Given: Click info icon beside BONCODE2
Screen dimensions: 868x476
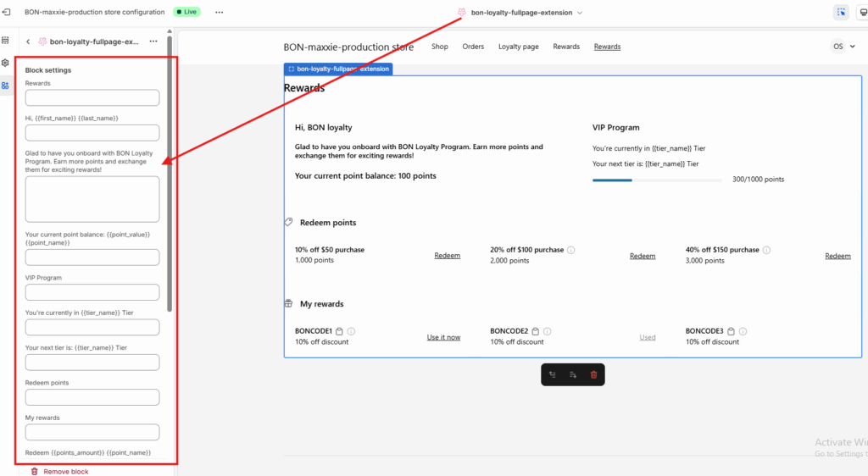Looking at the screenshot, I should point(547,331).
